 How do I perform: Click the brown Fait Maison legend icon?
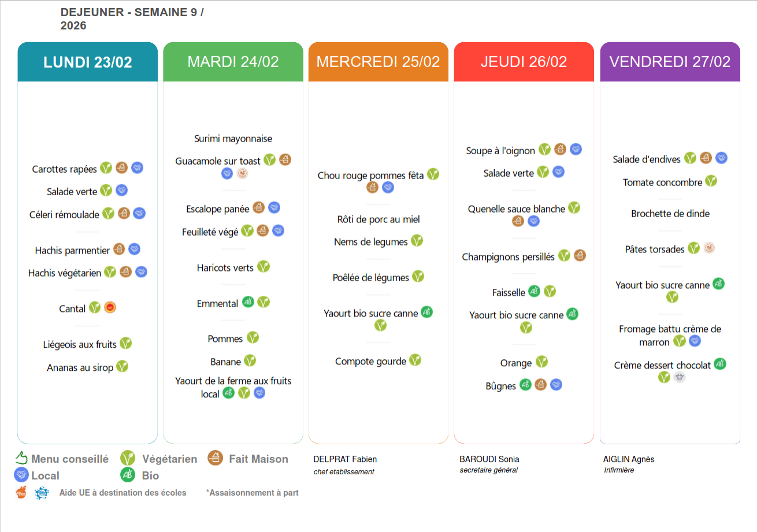point(215,459)
